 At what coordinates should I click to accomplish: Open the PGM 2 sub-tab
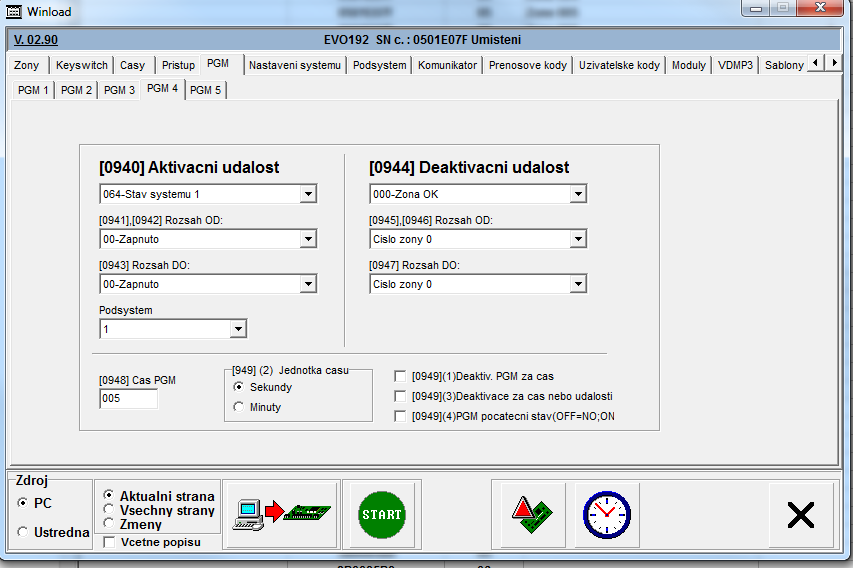pyautogui.click(x=76, y=90)
